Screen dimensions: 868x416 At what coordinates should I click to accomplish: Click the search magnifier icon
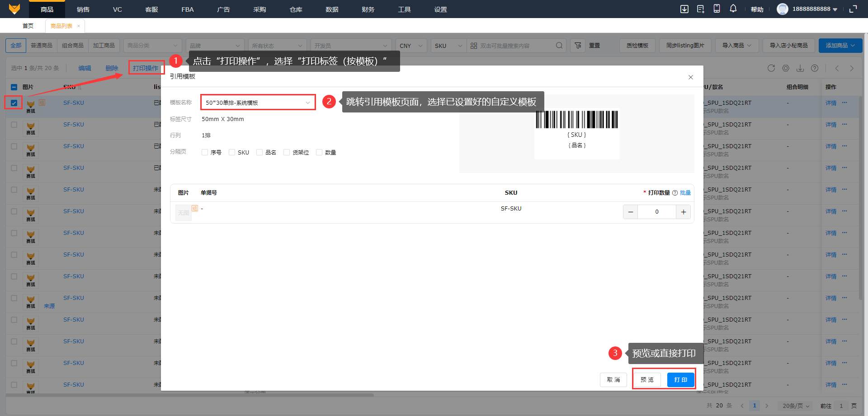(x=559, y=46)
